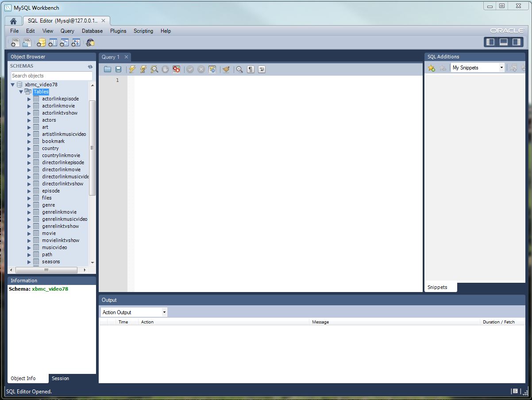This screenshot has height=400, width=532.
Task: Toggle the right SQL Additions sidebar
Action: coord(517,42)
